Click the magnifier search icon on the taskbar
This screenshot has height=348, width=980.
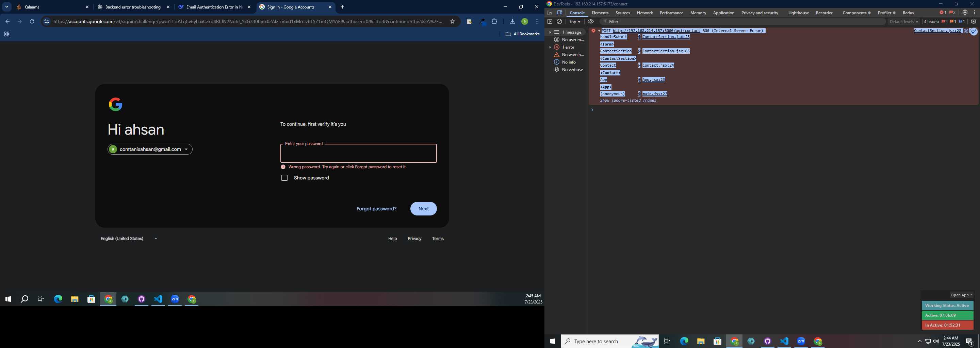click(x=24, y=299)
